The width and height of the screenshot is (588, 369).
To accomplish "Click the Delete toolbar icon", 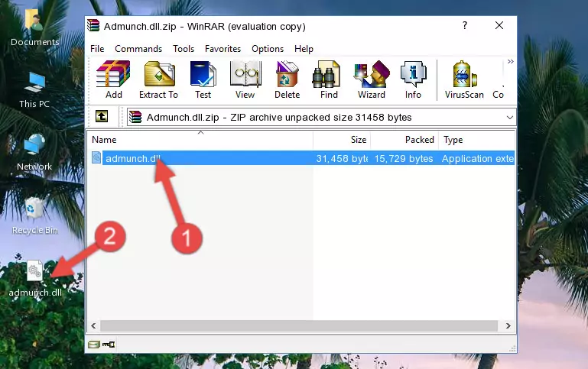I will pos(287,79).
